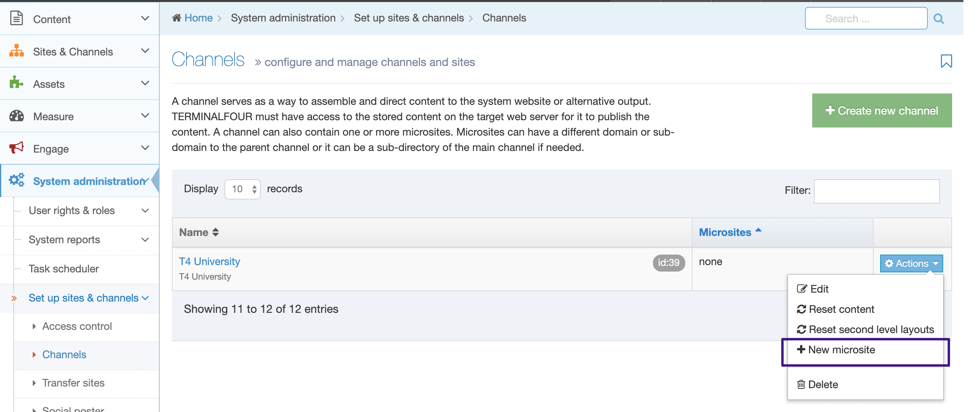The image size is (980, 412).
Task: Click the Assets puzzle piece icon
Action: (x=16, y=83)
